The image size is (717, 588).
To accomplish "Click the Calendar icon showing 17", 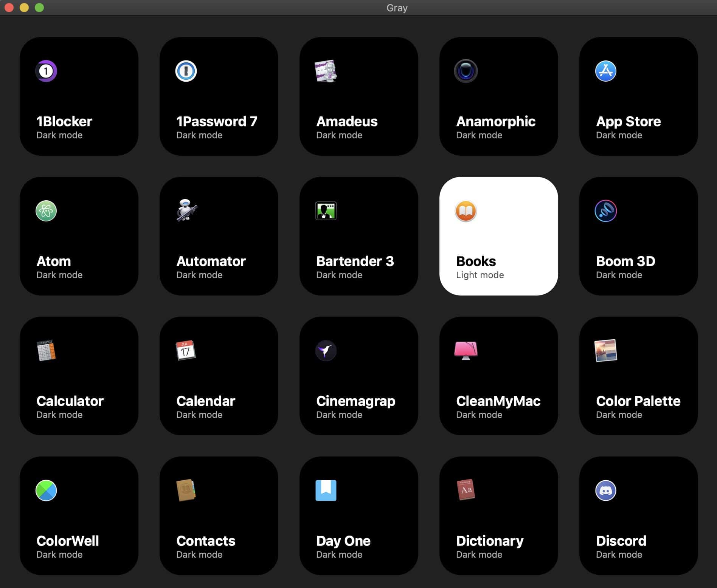I will [x=186, y=350].
